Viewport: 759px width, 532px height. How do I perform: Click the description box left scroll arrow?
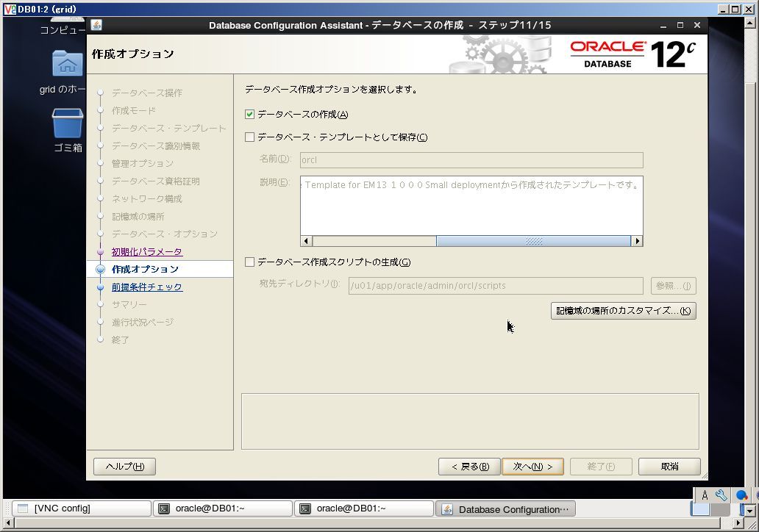point(307,241)
